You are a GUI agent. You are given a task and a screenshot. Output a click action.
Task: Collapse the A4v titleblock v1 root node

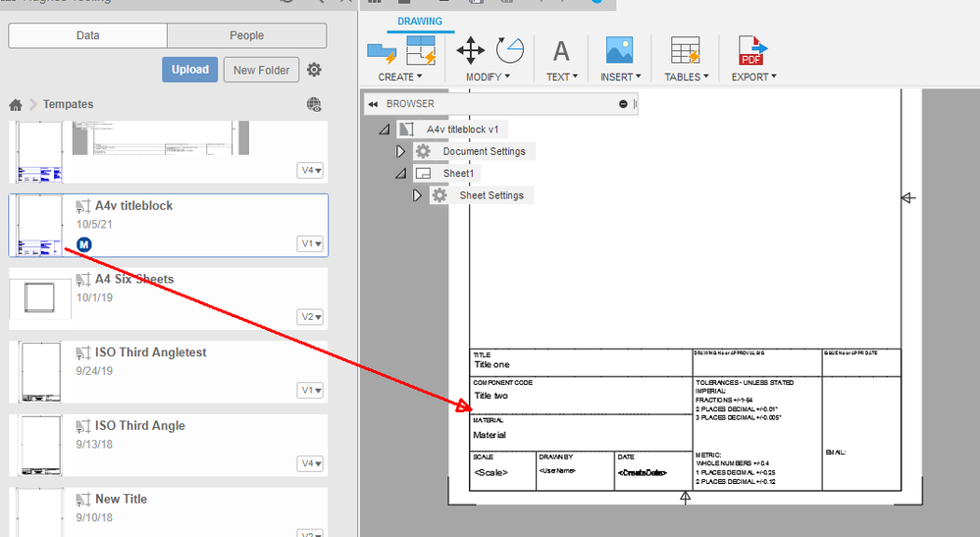pyautogui.click(x=385, y=130)
